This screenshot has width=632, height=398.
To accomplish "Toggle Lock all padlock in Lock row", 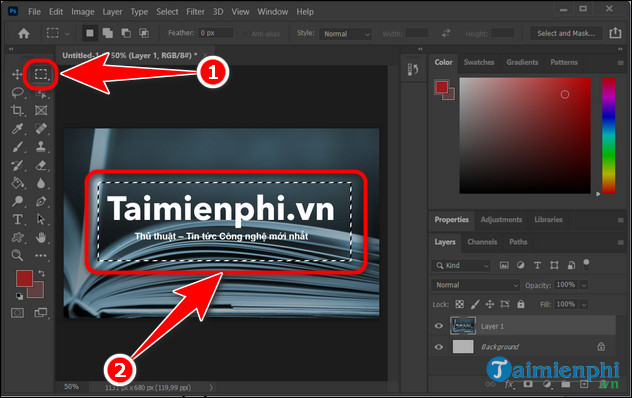I will (521, 304).
